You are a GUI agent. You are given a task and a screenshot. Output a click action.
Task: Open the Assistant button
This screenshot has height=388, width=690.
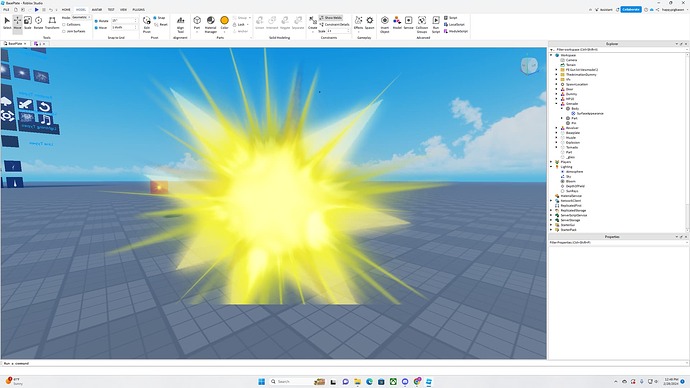coord(604,9)
